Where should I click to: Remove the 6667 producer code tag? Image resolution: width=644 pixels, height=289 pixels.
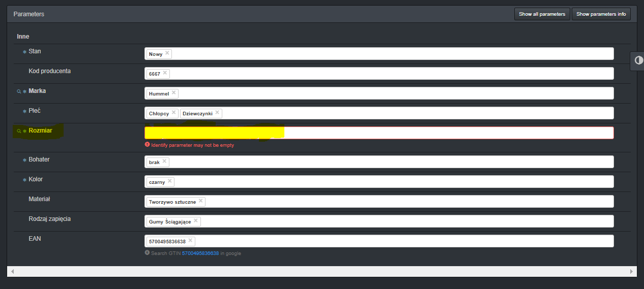point(165,73)
